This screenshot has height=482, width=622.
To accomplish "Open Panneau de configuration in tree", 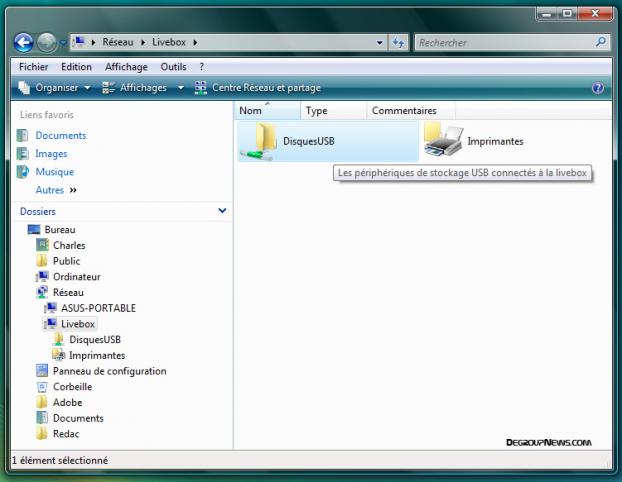I will tap(109, 371).
